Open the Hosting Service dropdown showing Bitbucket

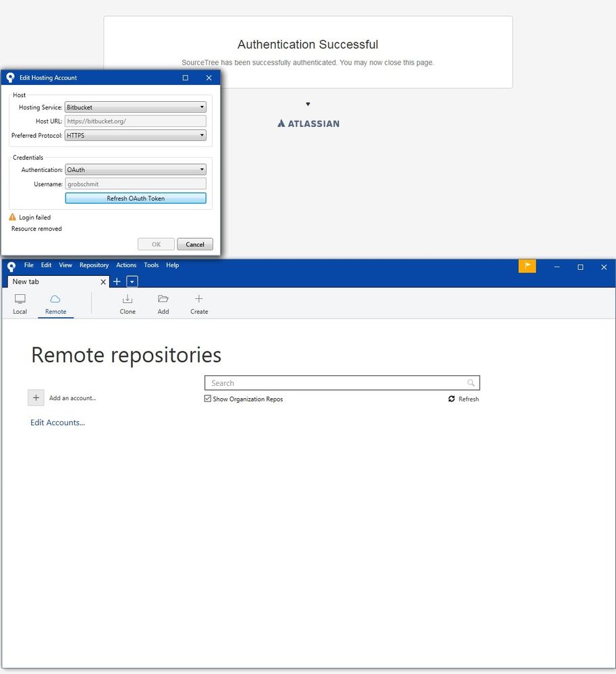coord(136,107)
